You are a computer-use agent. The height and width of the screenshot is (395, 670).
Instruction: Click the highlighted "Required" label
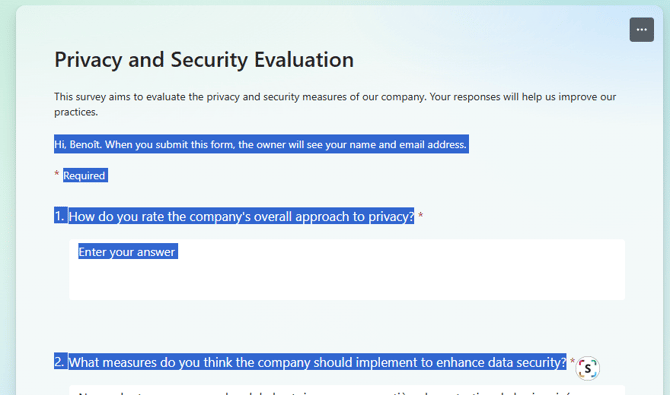(85, 175)
